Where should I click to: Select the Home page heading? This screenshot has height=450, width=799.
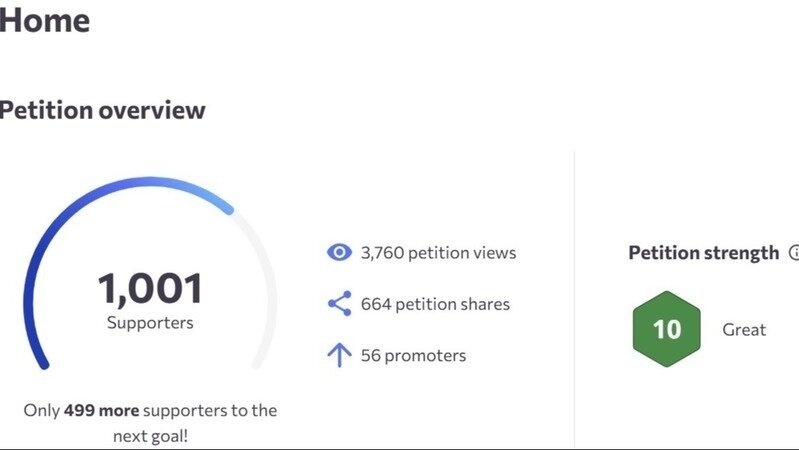click(x=44, y=20)
